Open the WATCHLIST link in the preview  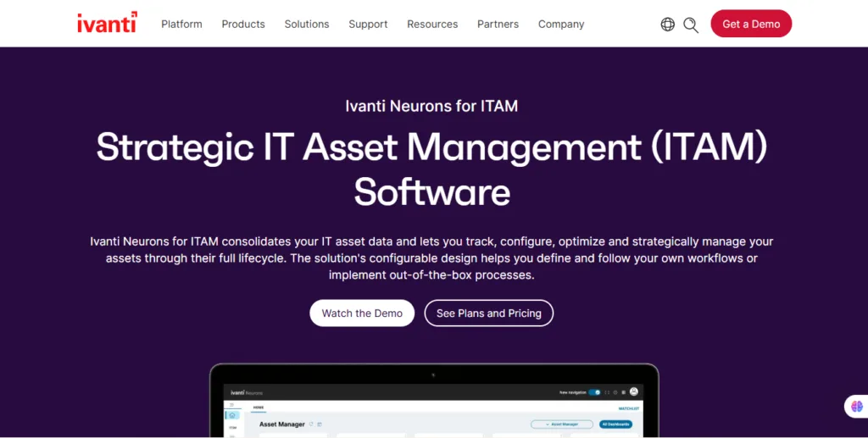(628, 408)
